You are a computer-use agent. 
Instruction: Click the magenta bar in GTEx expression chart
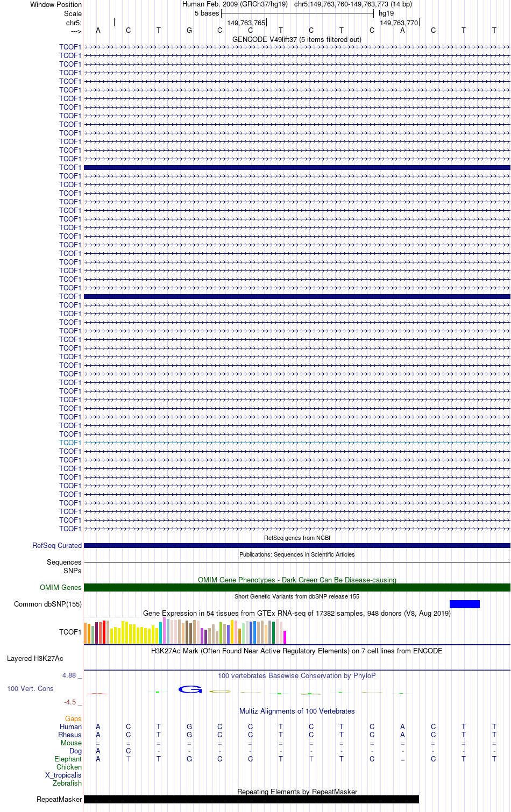[285, 637]
